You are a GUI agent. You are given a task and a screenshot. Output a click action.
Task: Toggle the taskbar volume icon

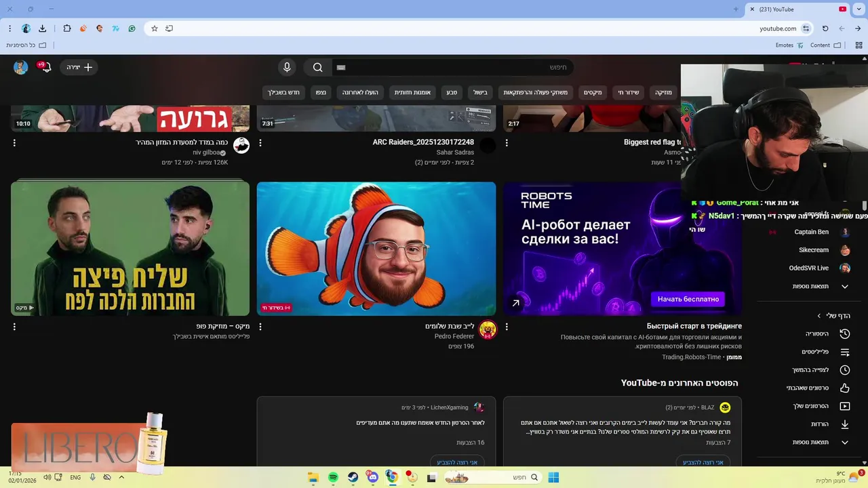point(47,477)
